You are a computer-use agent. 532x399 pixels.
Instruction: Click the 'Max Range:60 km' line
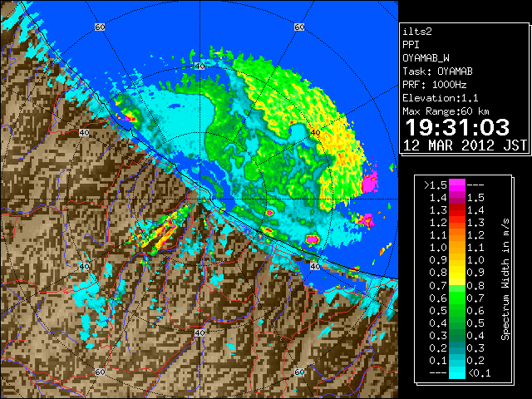pyautogui.click(x=446, y=111)
